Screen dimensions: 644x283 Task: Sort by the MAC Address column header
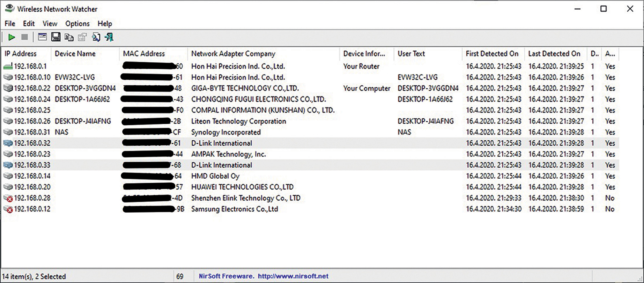point(153,53)
